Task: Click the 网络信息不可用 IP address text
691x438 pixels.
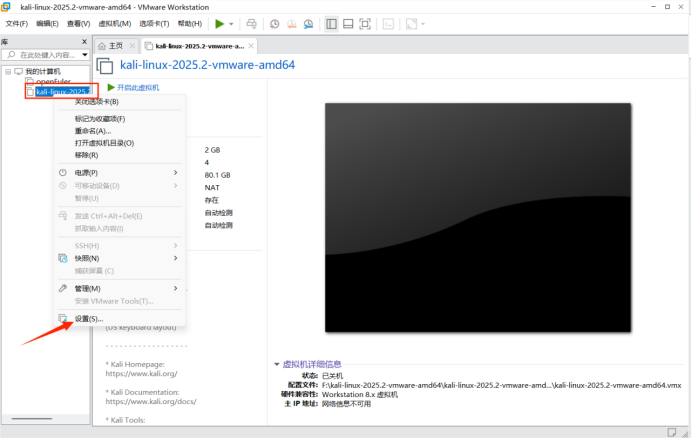Action: point(346,404)
